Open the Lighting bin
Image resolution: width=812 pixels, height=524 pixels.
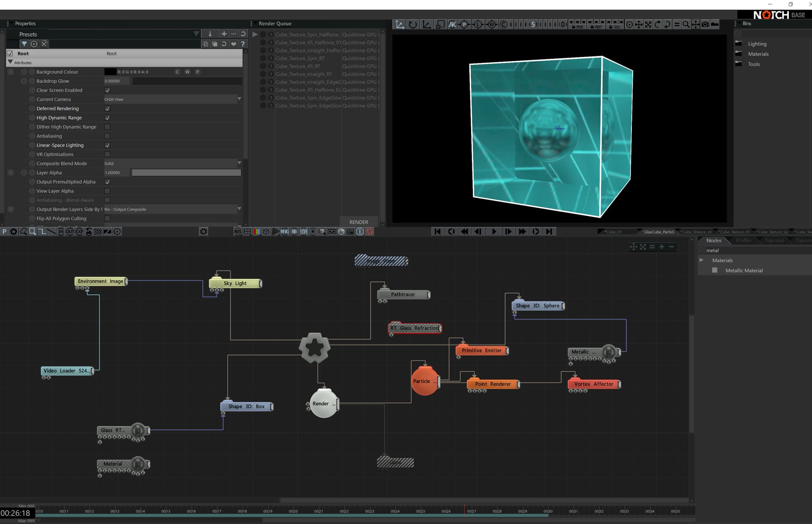coord(757,44)
